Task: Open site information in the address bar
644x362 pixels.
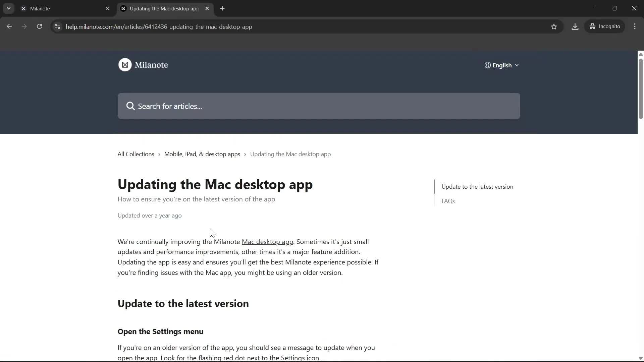Action: (x=57, y=26)
